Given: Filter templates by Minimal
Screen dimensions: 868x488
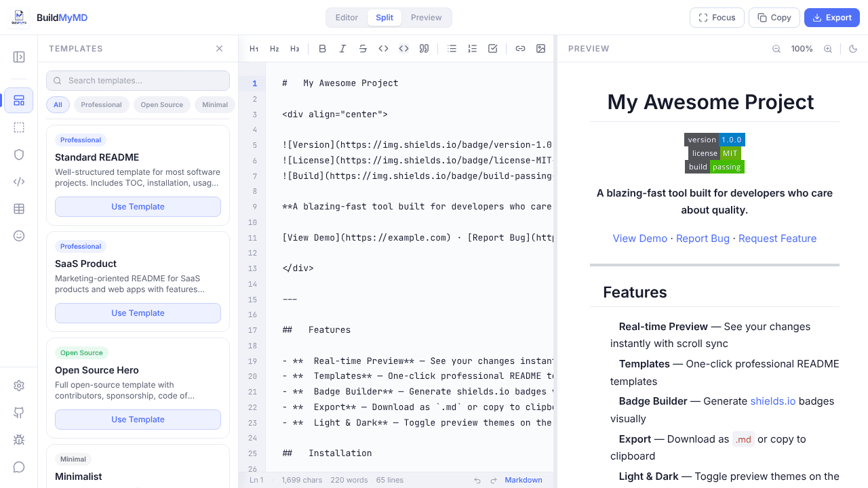Looking at the screenshot, I should [215, 105].
